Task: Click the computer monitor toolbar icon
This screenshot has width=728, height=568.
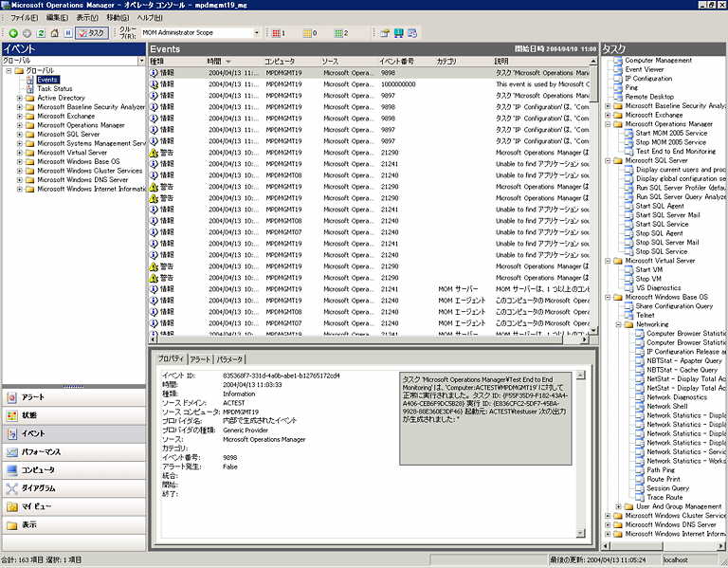Action: (398, 33)
